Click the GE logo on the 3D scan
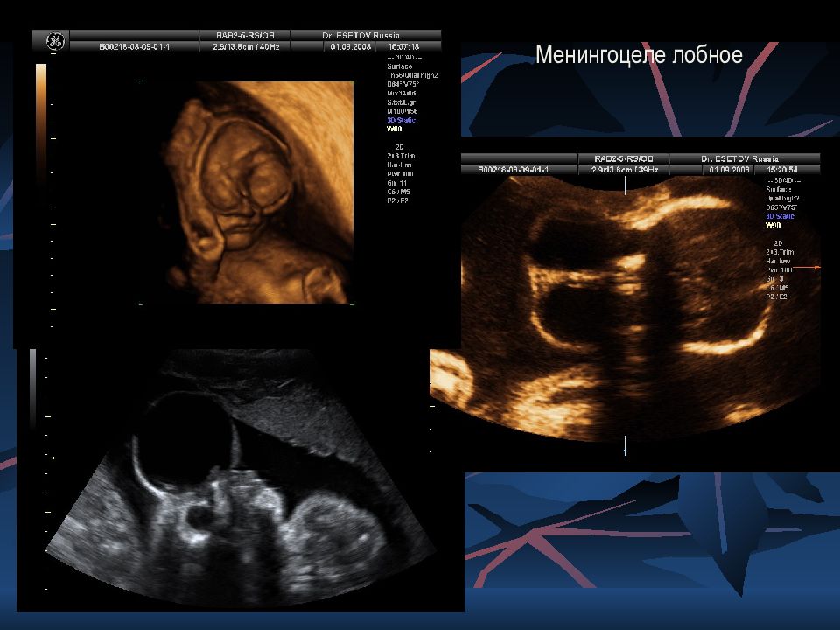This screenshot has width=840, height=630. click(55, 41)
